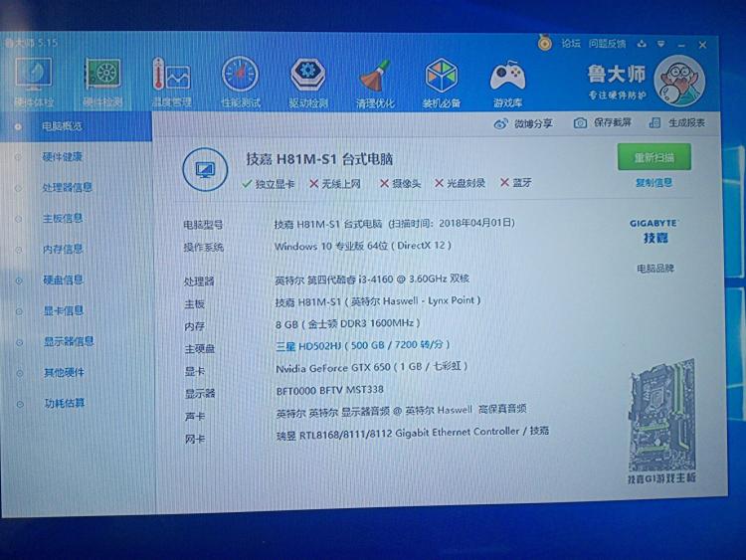Viewport: 746px width, 560px height.
Task: Click BFT0000 BFTV MST338 display value
Action: [329, 391]
